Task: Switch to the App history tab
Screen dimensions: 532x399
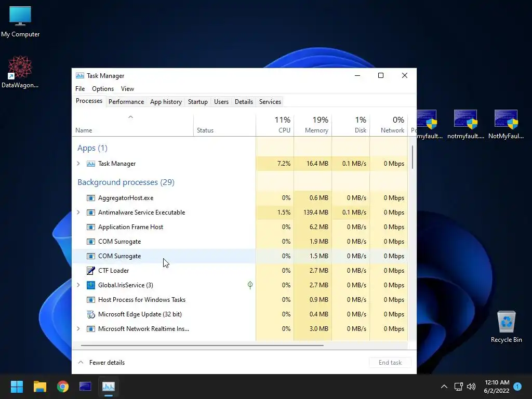Action: pos(166,102)
